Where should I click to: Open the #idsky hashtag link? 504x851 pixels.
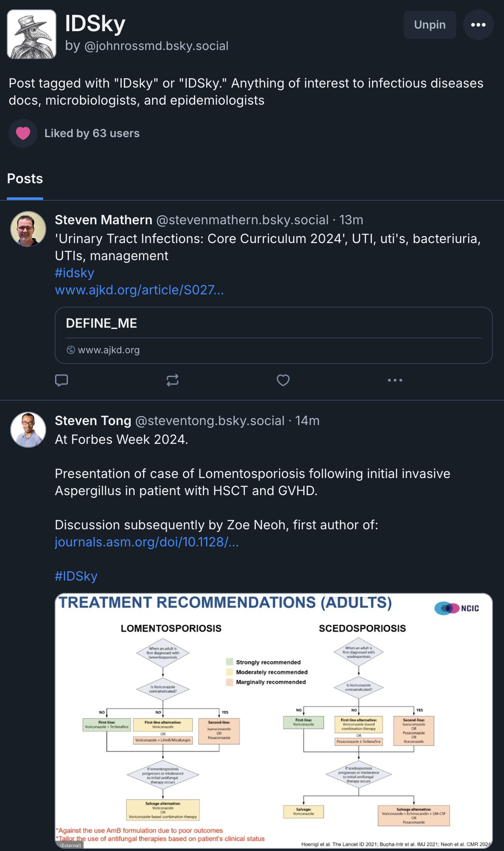[x=75, y=273]
